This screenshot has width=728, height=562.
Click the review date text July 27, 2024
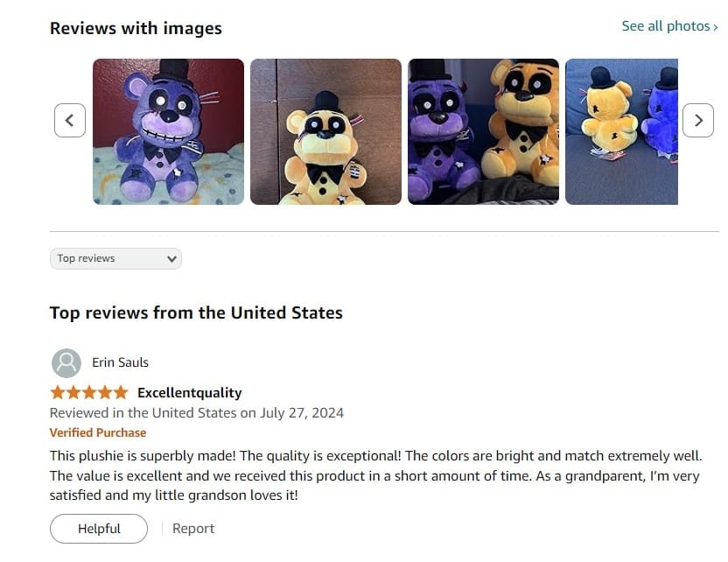[302, 413]
